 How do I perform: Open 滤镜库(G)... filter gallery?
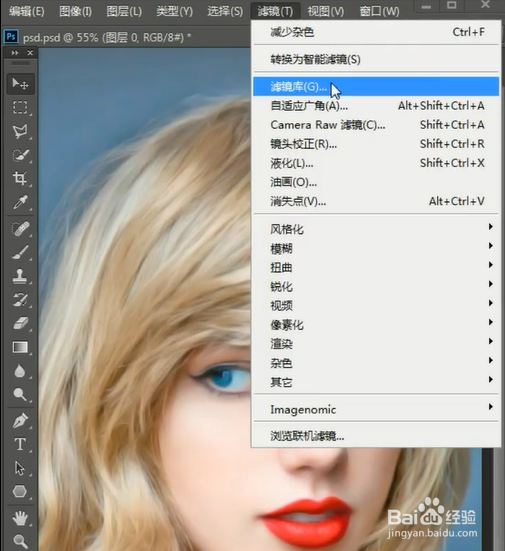pos(376,86)
